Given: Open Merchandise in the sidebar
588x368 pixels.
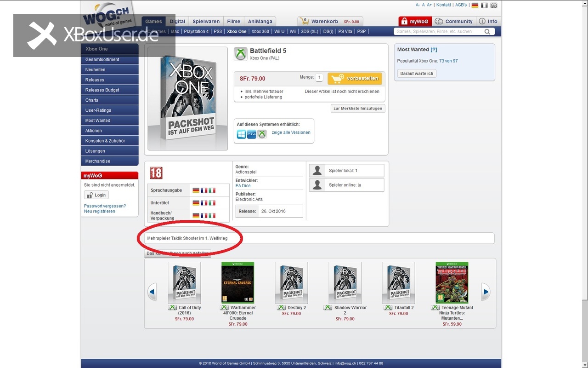Looking at the screenshot, I should pos(110,161).
